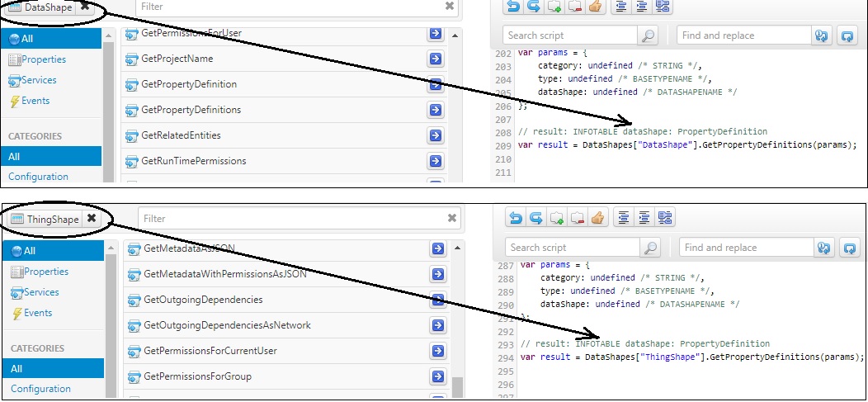Increase indent icon in ThingShape script toolbar
868x402 pixels.
pyautogui.click(x=644, y=218)
